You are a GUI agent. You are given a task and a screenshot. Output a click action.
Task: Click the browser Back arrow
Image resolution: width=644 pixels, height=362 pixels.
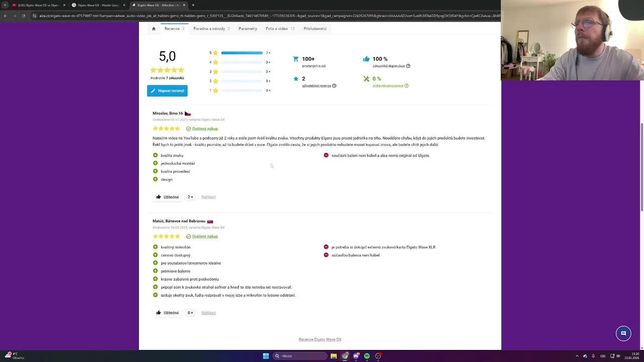coord(5,16)
